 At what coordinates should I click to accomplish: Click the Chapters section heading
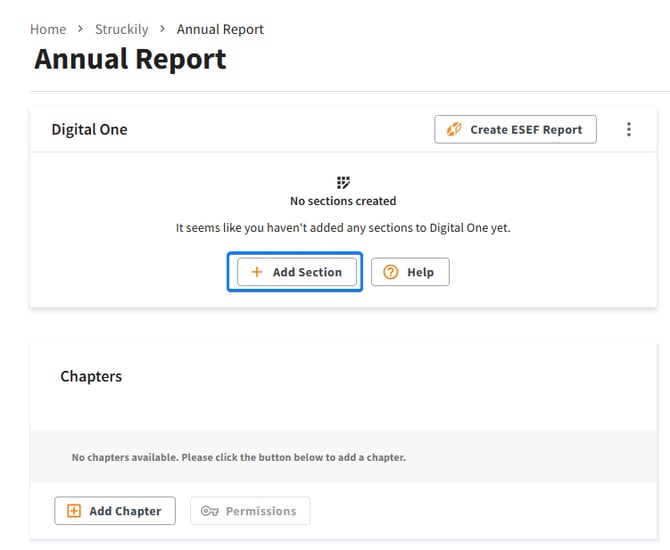pyautogui.click(x=91, y=376)
